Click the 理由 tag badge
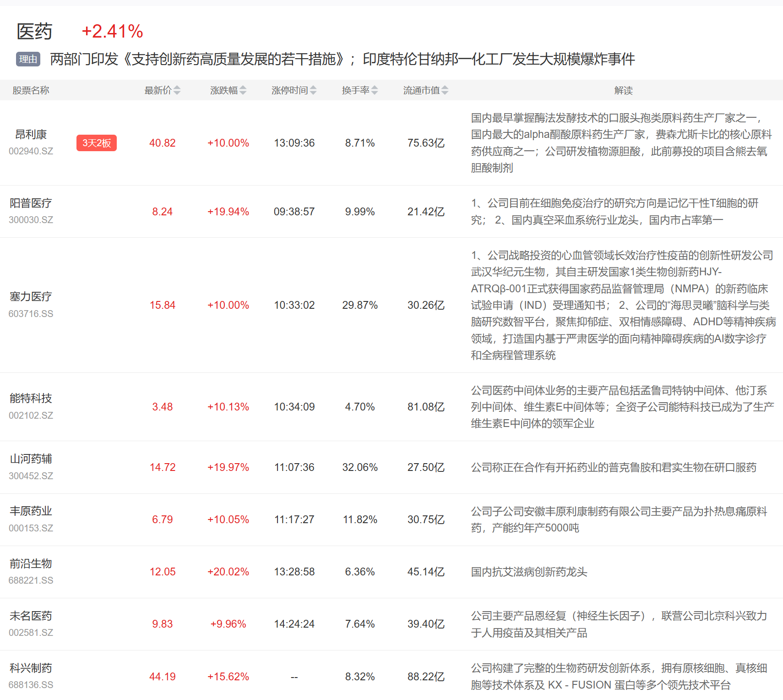This screenshot has height=700, width=783. 28,59
